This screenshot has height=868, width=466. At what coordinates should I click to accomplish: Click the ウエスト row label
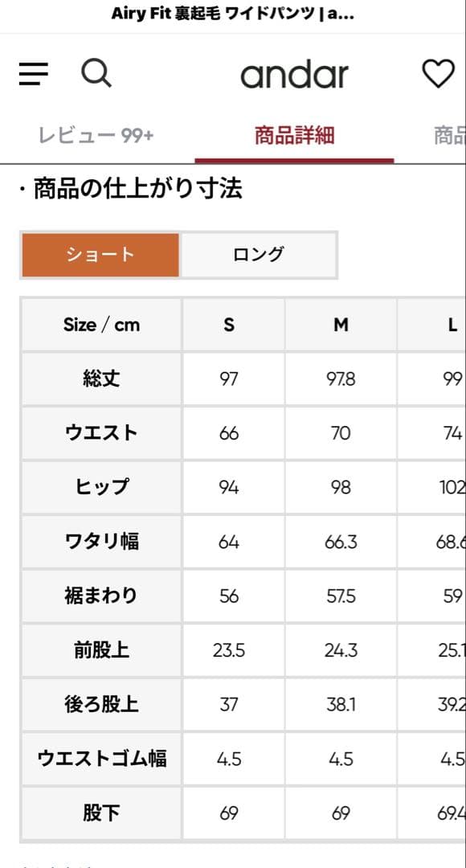click(x=100, y=433)
